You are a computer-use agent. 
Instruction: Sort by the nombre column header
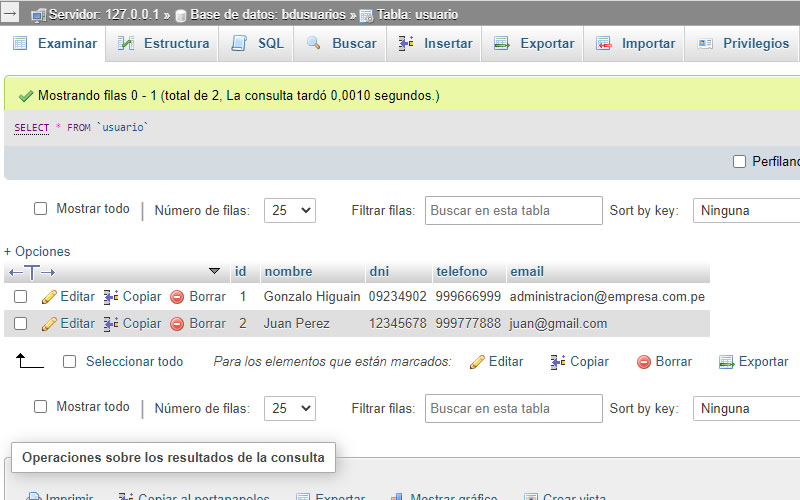coord(288,271)
